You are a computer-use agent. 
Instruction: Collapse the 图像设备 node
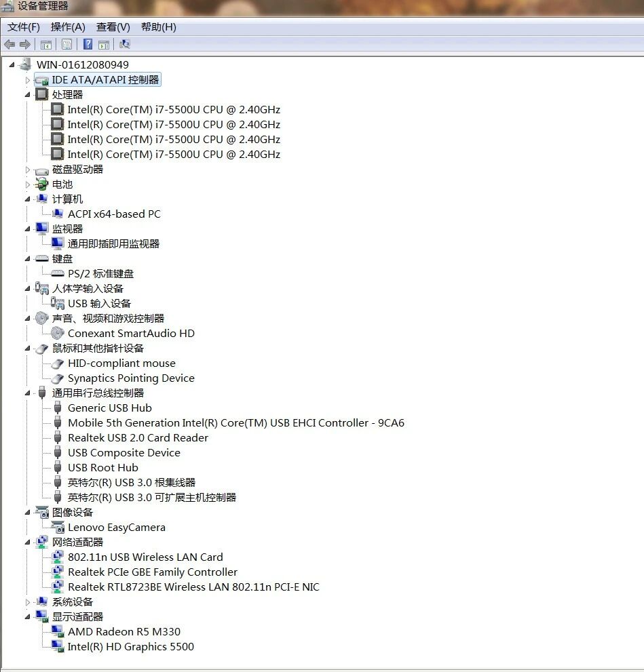tap(27, 513)
